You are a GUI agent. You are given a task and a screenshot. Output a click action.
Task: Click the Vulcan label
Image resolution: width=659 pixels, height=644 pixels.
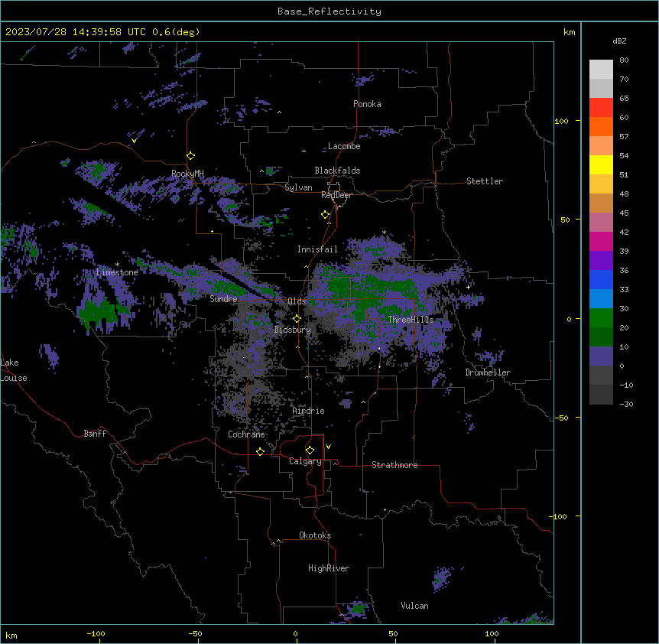tap(415, 606)
